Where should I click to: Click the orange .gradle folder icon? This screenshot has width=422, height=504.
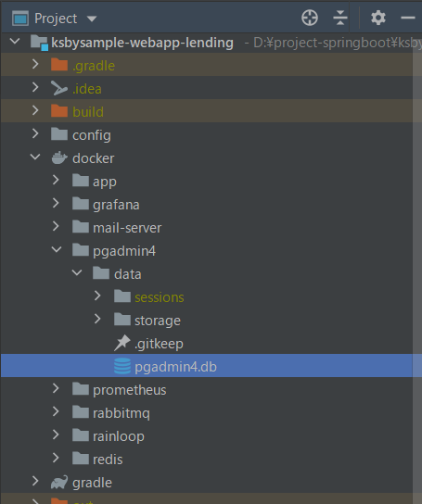point(59,65)
